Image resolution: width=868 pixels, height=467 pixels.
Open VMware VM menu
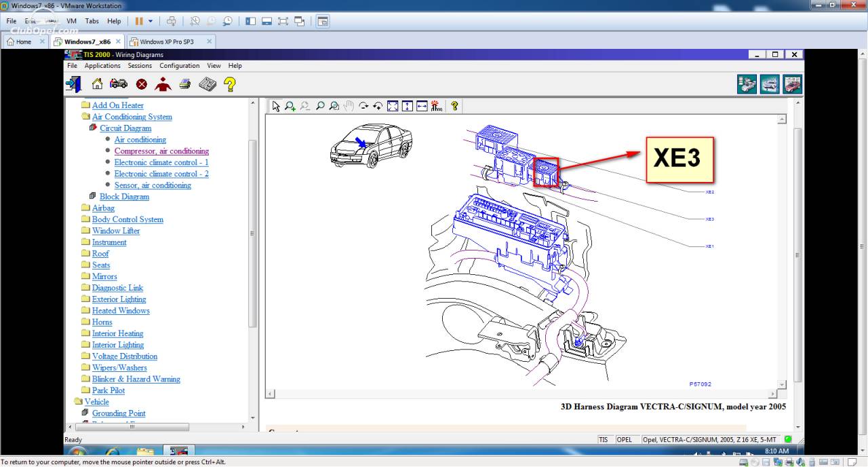pyautogui.click(x=71, y=21)
